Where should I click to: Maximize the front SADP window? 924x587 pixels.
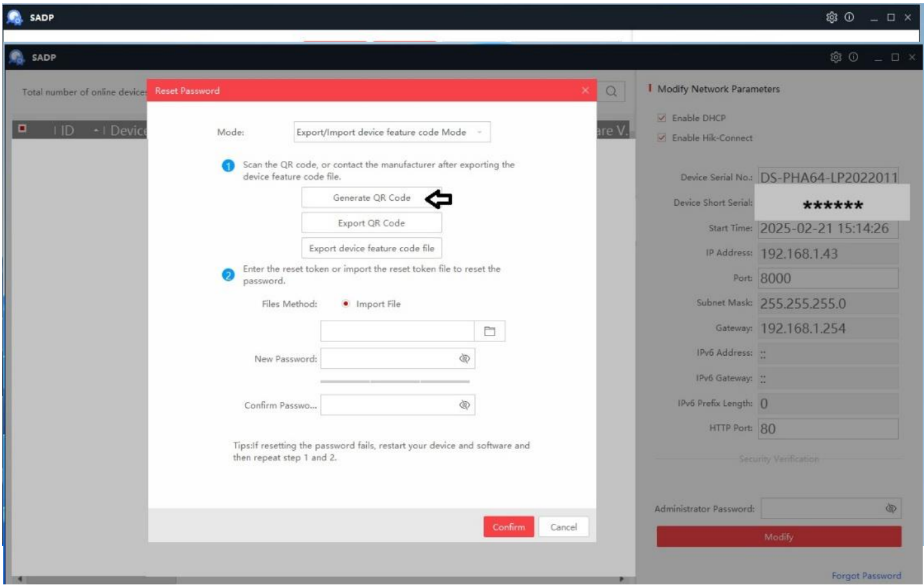895,57
